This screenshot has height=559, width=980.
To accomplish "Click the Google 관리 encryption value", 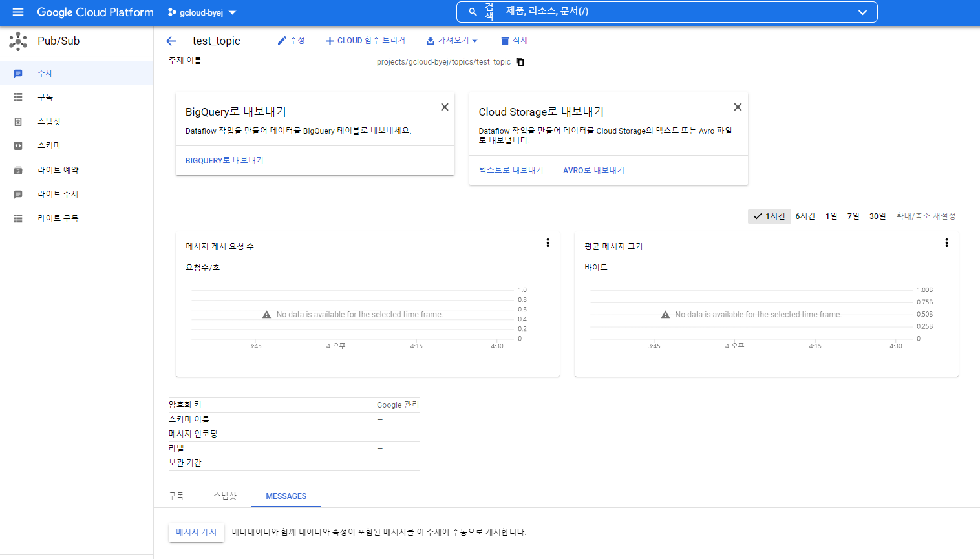I will pos(398,405).
